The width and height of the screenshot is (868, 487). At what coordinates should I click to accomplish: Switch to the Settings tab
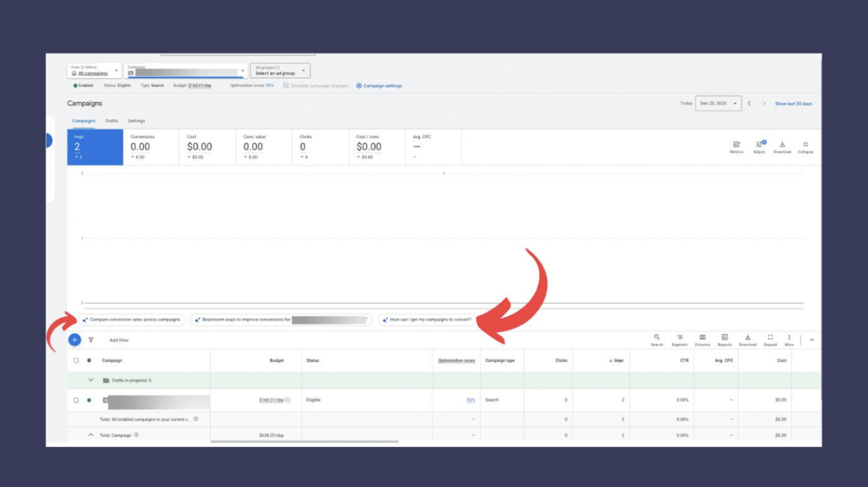[x=136, y=121]
